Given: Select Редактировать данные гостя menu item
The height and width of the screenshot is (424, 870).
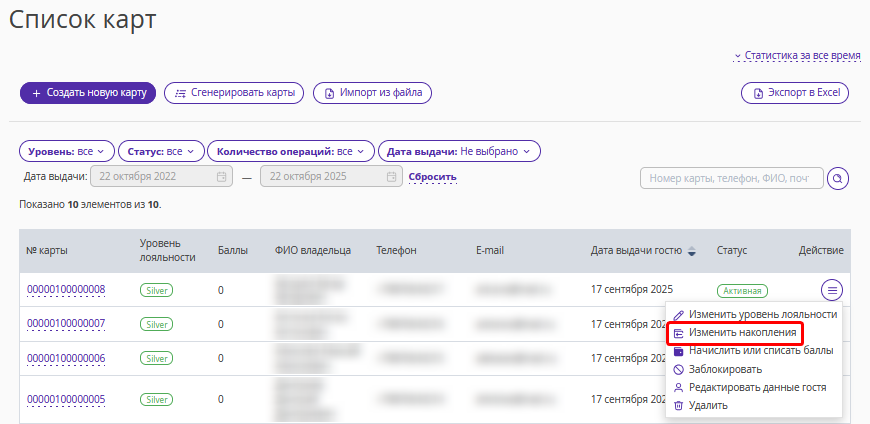Looking at the screenshot, I should 757,387.
